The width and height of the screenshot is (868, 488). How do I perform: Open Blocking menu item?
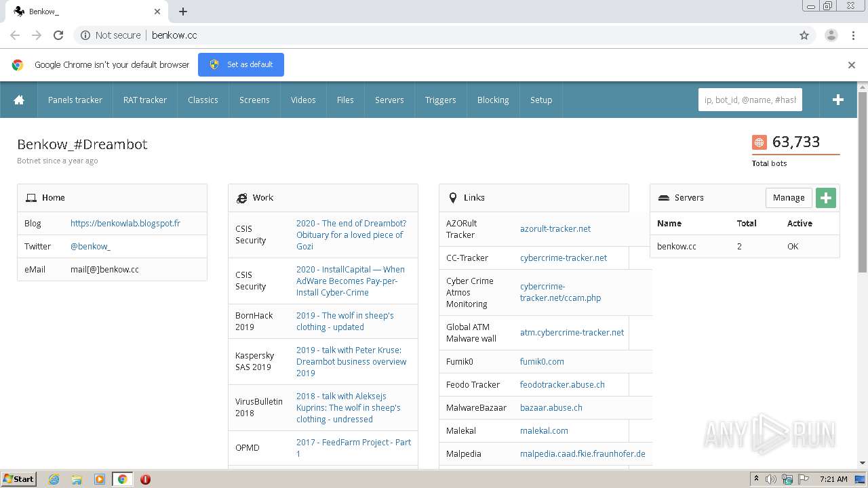click(493, 100)
